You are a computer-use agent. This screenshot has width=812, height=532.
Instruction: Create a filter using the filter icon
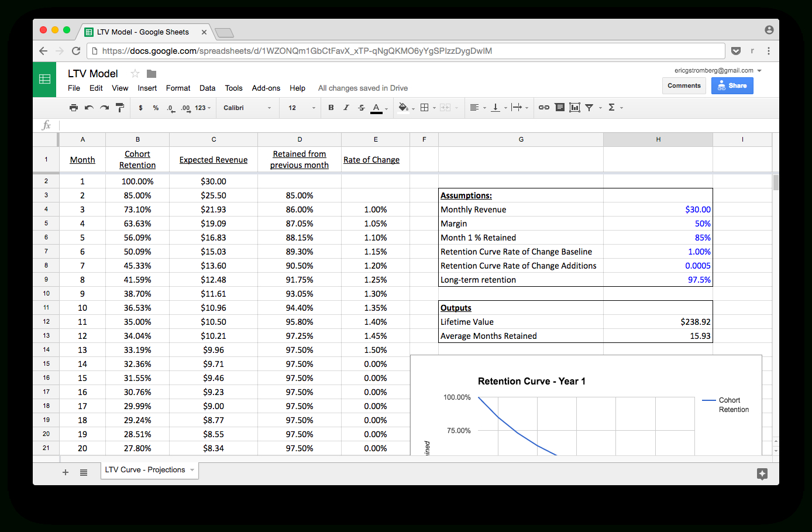[x=590, y=107]
